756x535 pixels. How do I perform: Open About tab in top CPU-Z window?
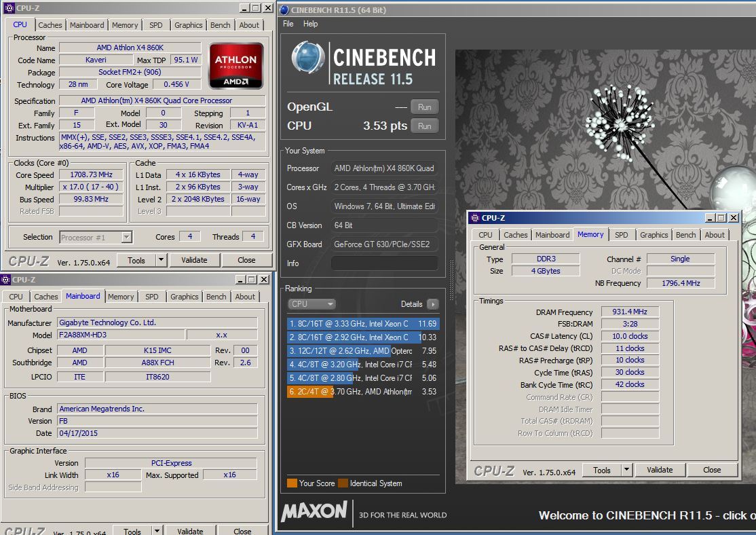click(249, 25)
